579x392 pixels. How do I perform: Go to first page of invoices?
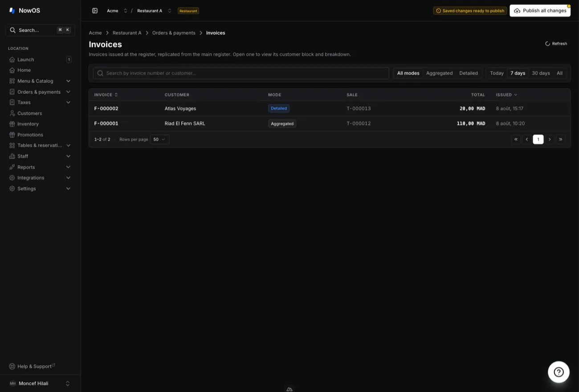(x=516, y=139)
